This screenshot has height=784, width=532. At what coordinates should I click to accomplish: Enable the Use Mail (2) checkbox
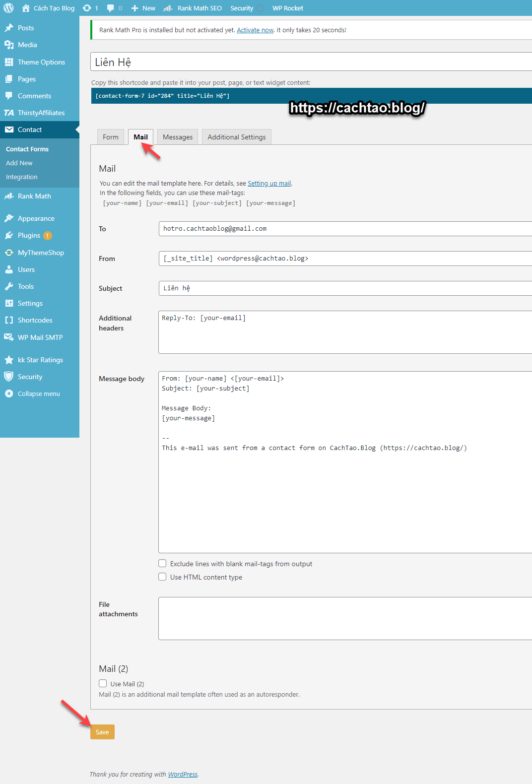(x=103, y=683)
